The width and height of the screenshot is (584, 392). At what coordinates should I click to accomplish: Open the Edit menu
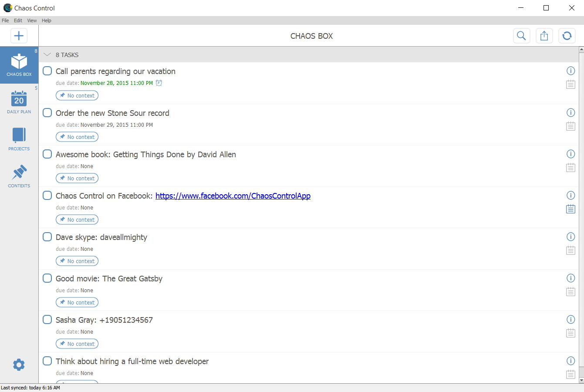coord(18,20)
